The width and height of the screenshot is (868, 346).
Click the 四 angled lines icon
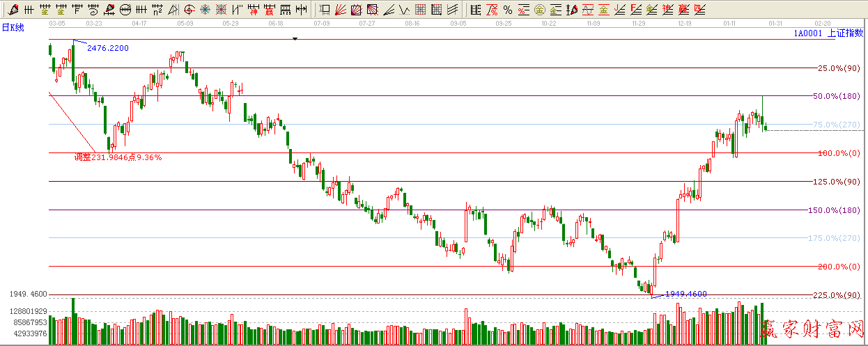(699, 10)
